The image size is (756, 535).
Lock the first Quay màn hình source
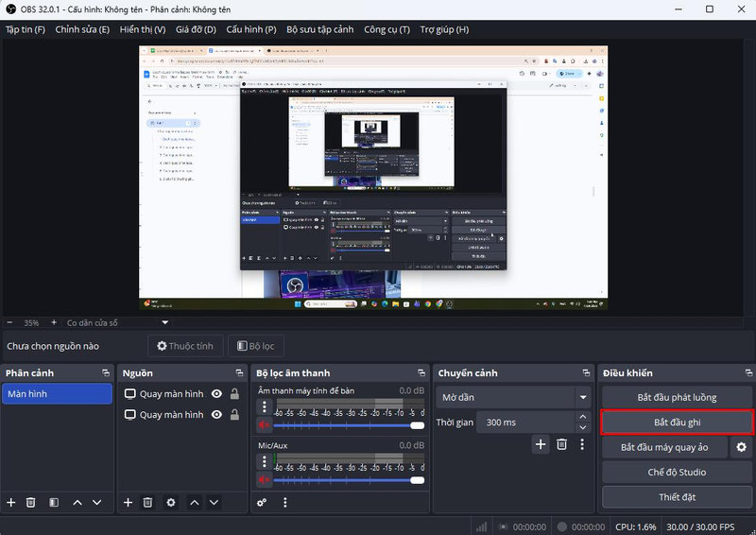tap(234, 394)
